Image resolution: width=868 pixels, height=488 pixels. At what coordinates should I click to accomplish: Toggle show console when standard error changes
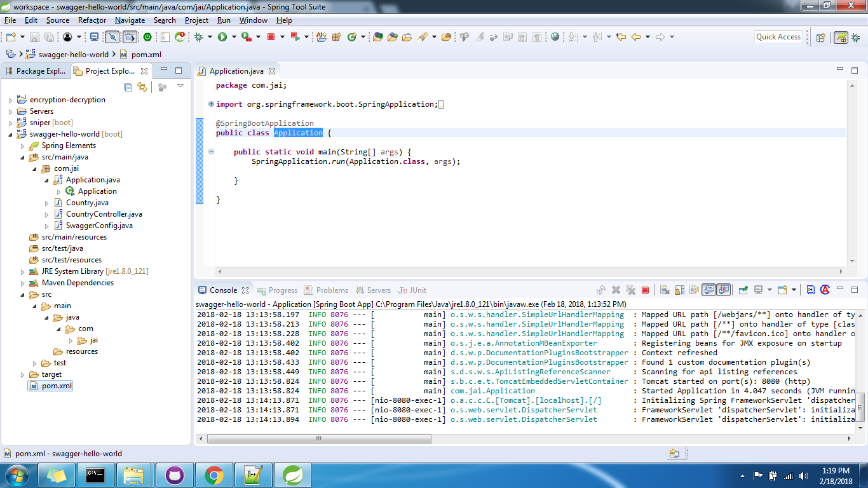(723, 290)
